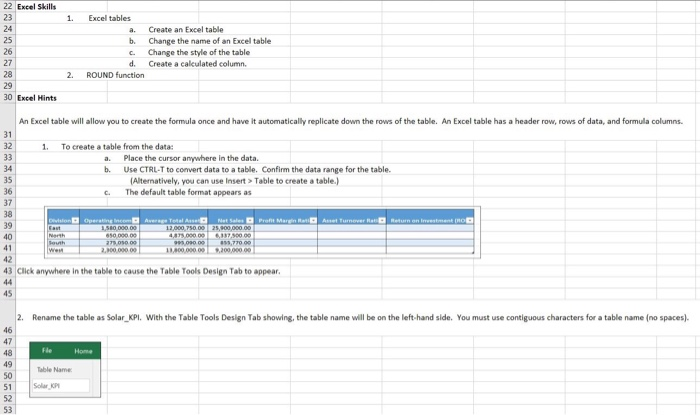Image resolution: width=700 pixels, height=415 pixels.
Task: Click the File tab in the pictured ribbon
Action: (x=47, y=351)
